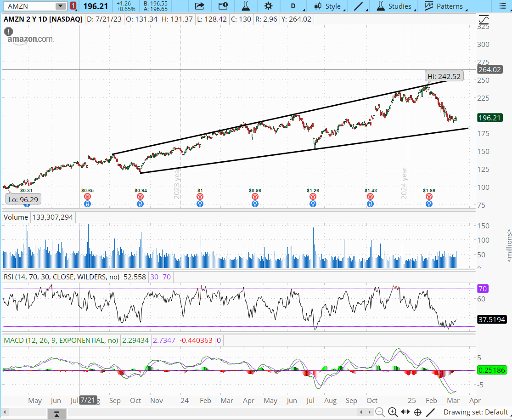The height and width of the screenshot is (420, 512).
Task: Open the Patterns dropdown menu
Action: coord(445,6)
